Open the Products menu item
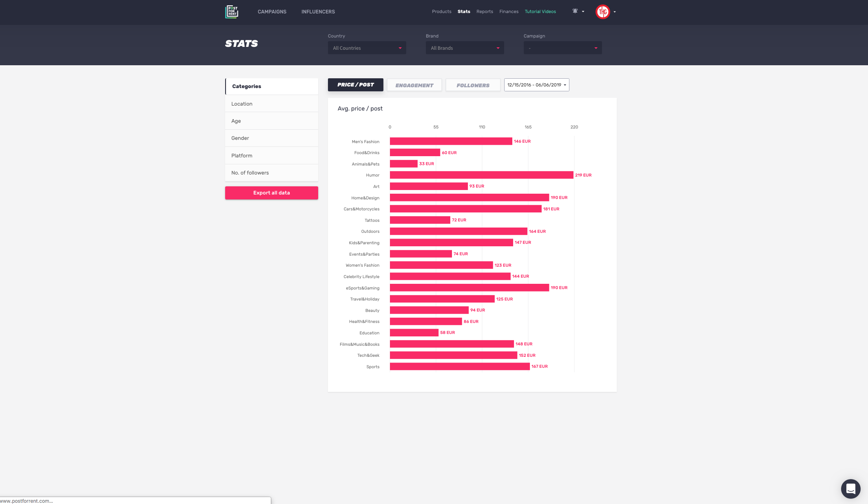The image size is (868, 504). tap(442, 11)
